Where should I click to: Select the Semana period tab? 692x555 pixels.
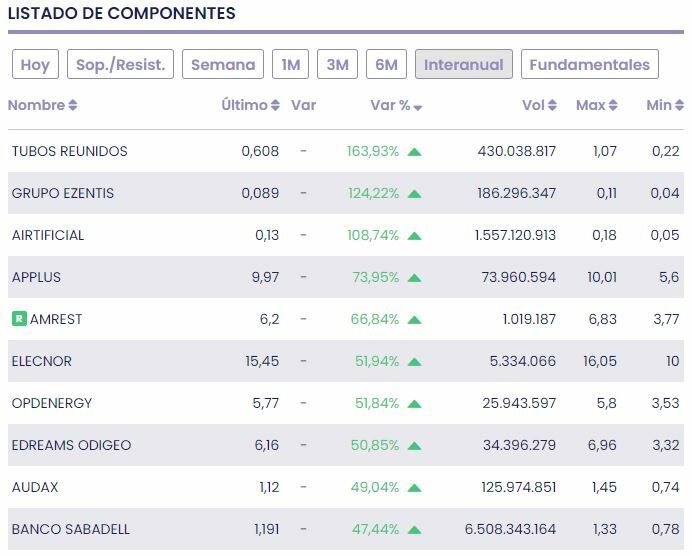point(223,65)
